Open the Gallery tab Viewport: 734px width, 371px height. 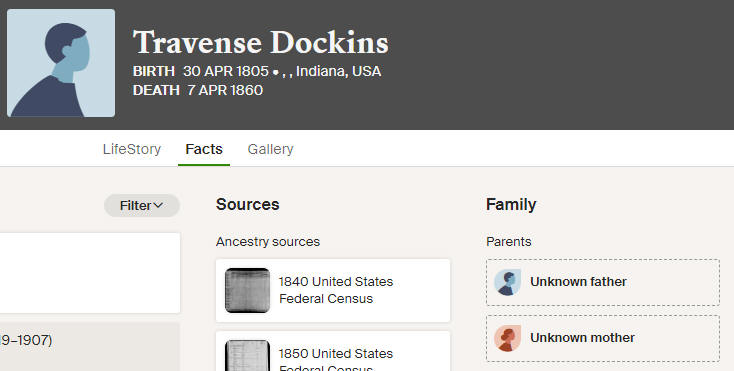(270, 149)
